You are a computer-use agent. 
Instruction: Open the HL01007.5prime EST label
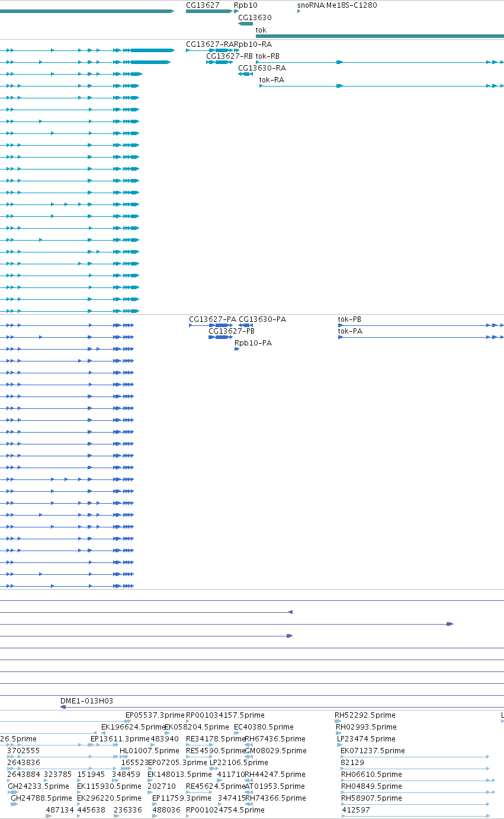click(149, 750)
